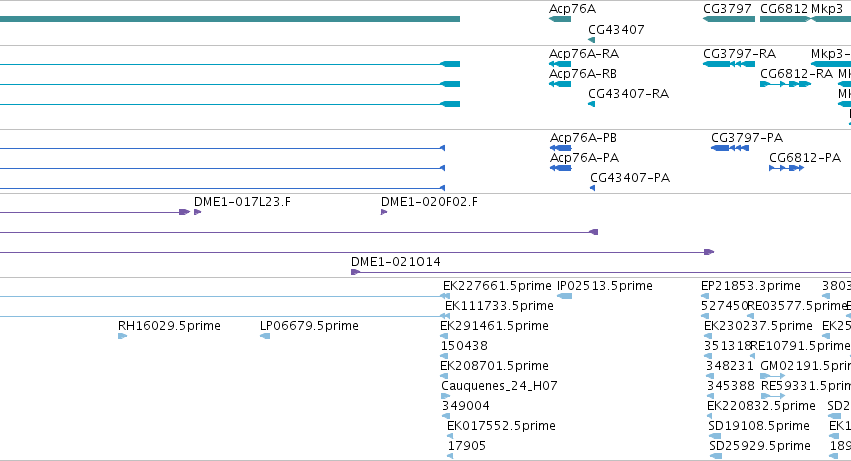
Task: Click the SD25929.5prime EST block
Action: 715,456
